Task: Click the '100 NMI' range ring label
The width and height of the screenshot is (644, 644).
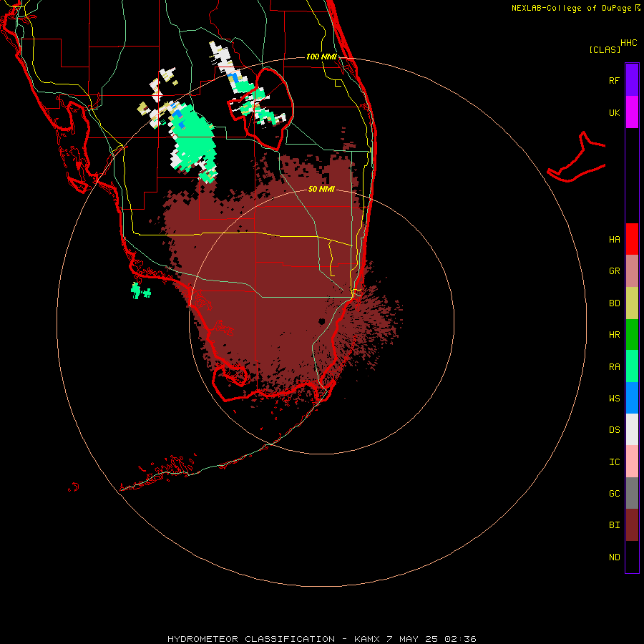Action: (321, 57)
